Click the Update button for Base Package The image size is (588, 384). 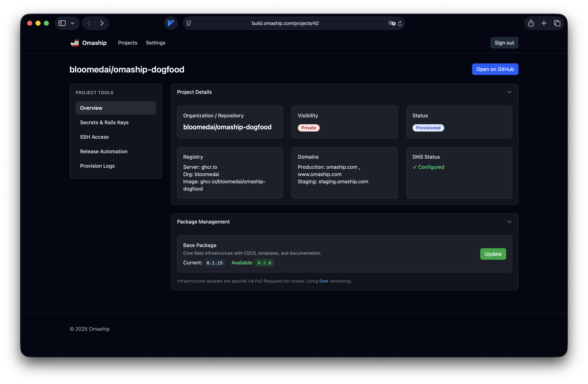(x=493, y=254)
